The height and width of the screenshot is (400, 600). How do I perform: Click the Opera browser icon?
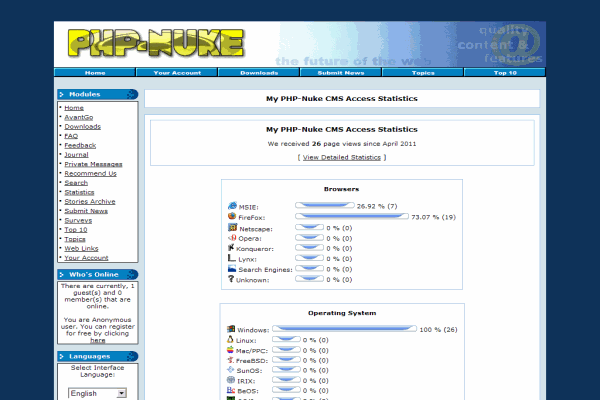[232, 238]
